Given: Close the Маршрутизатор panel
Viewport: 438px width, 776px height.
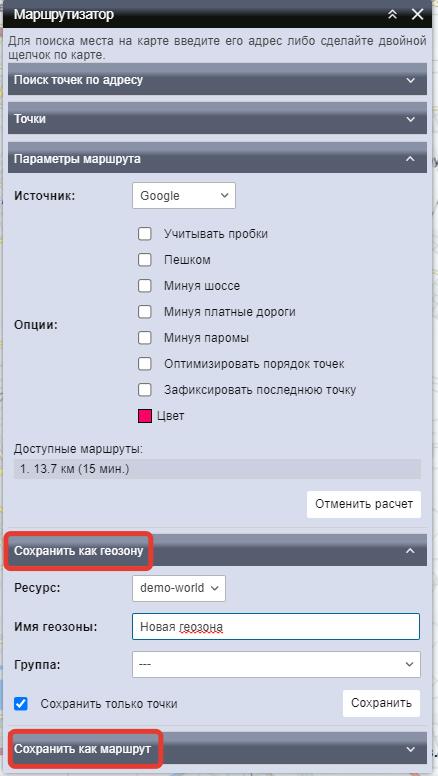Looking at the screenshot, I should pyautogui.click(x=417, y=14).
